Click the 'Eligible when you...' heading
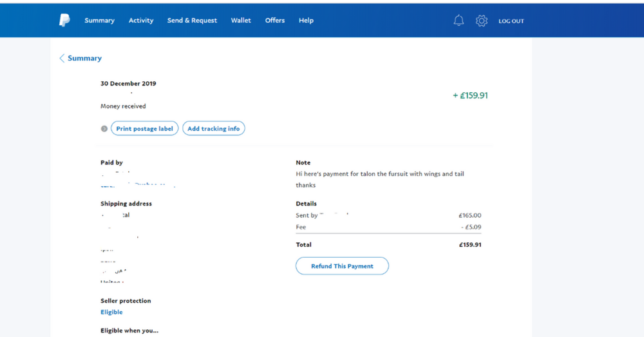This screenshot has height=337, width=644. [129, 331]
